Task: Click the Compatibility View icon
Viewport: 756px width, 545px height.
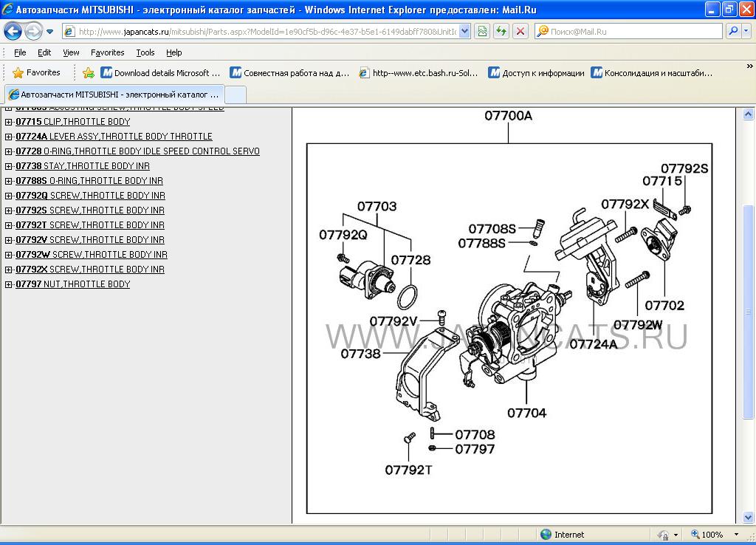Action: coord(482,31)
